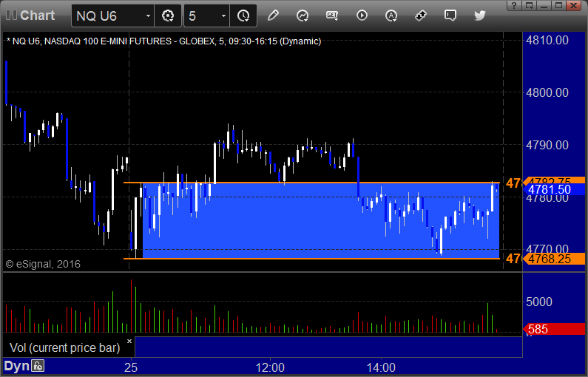Open the time template clock icon

243,16
